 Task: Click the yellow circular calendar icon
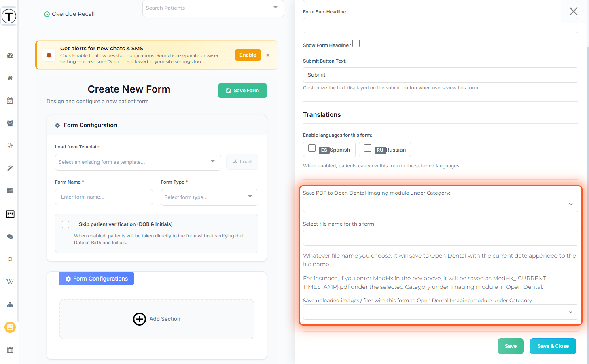(x=10, y=327)
